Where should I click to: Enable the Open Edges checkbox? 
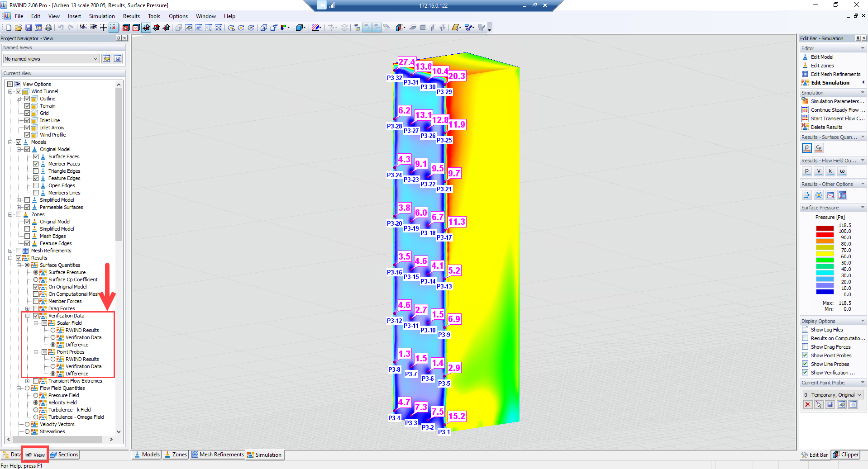point(36,185)
